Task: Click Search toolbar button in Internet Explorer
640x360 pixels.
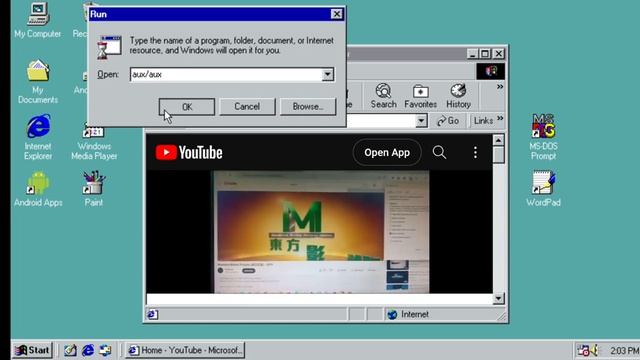Action: pyautogui.click(x=383, y=96)
